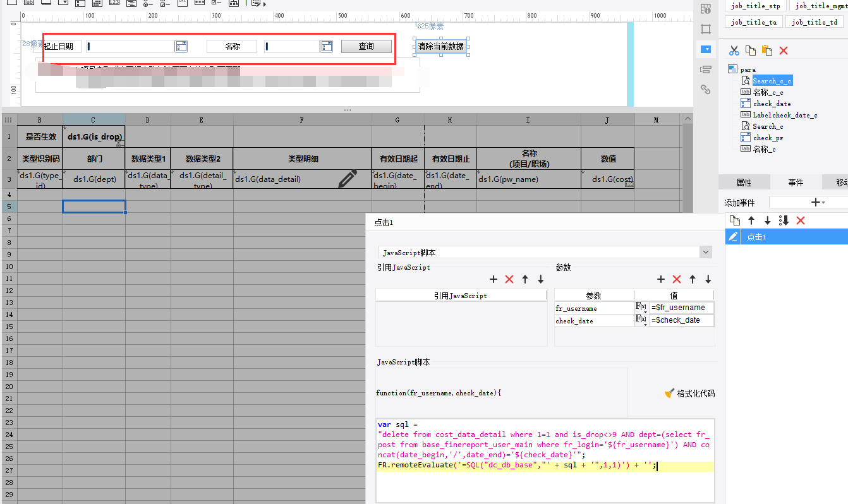Image resolution: width=848 pixels, height=504 pixels.
Task: Add a parameter with the plus icon
Action: (x=661, y=279)
